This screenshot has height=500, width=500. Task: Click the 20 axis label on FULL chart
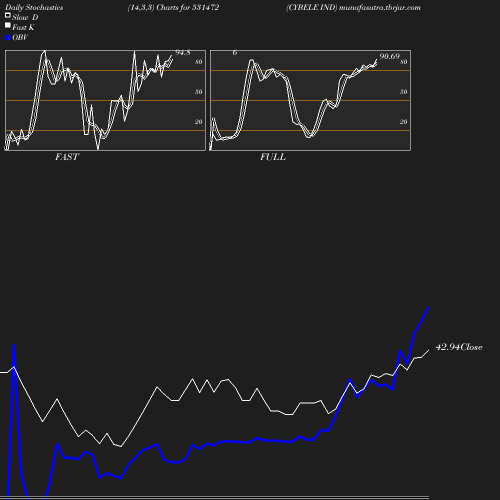pos(404,122)
